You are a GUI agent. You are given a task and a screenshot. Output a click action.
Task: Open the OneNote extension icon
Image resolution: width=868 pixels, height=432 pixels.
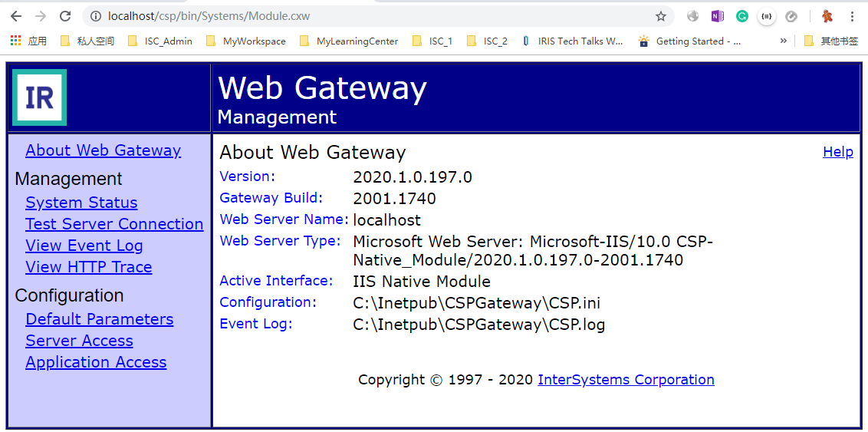click(717, 16)
